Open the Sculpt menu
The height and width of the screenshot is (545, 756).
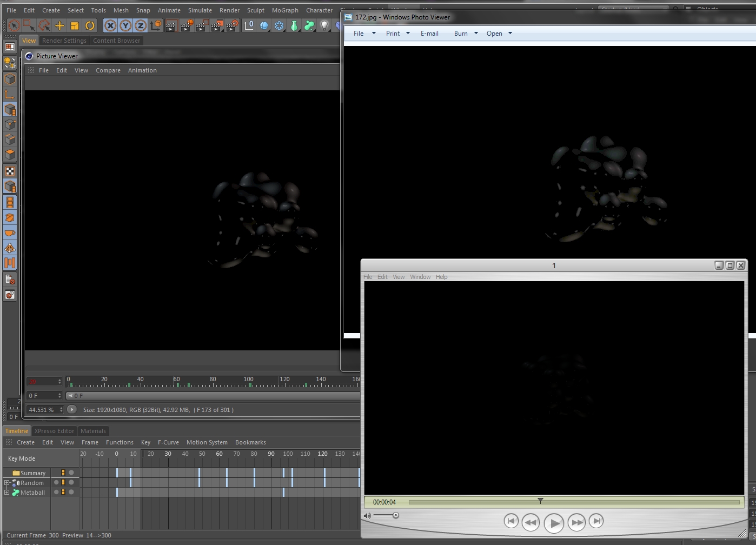pos(256,10)
